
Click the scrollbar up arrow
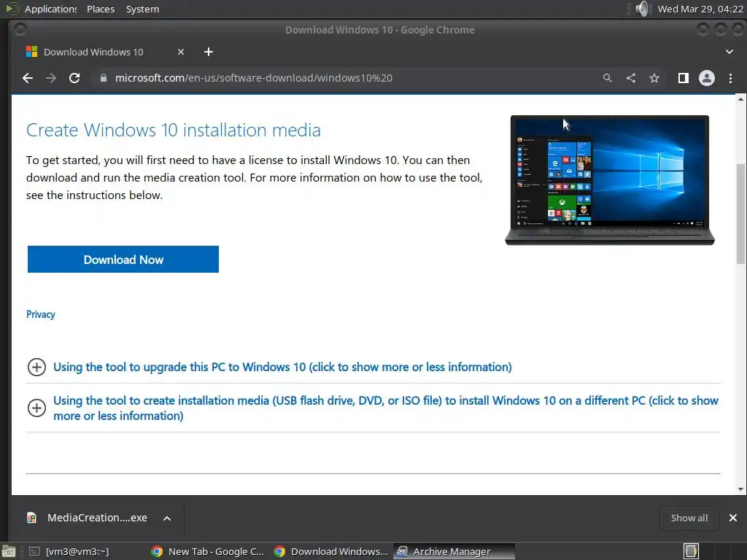coord(740,99)
